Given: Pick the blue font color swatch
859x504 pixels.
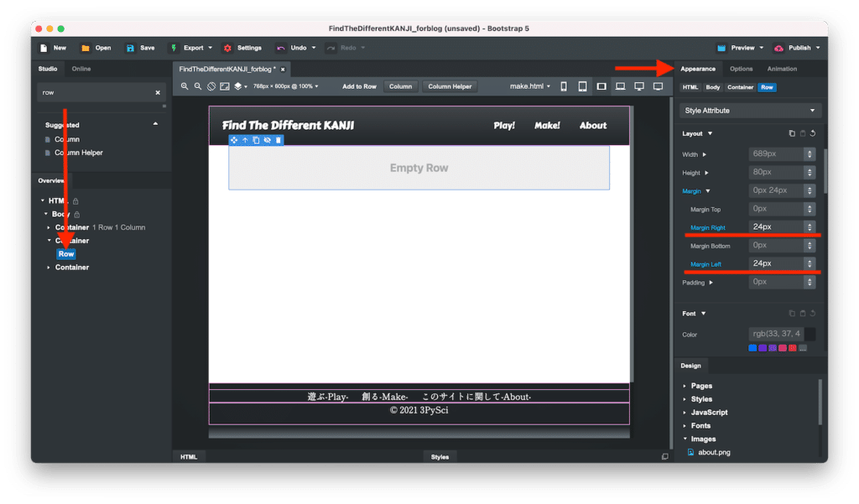Looking at the screenshot, I should (752, 348).
